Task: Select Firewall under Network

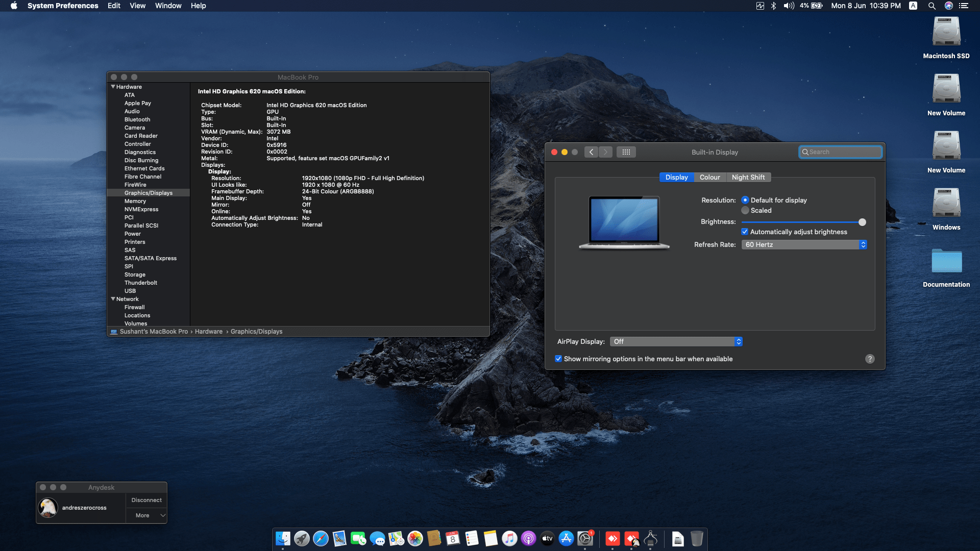Action: click(135, 307)
